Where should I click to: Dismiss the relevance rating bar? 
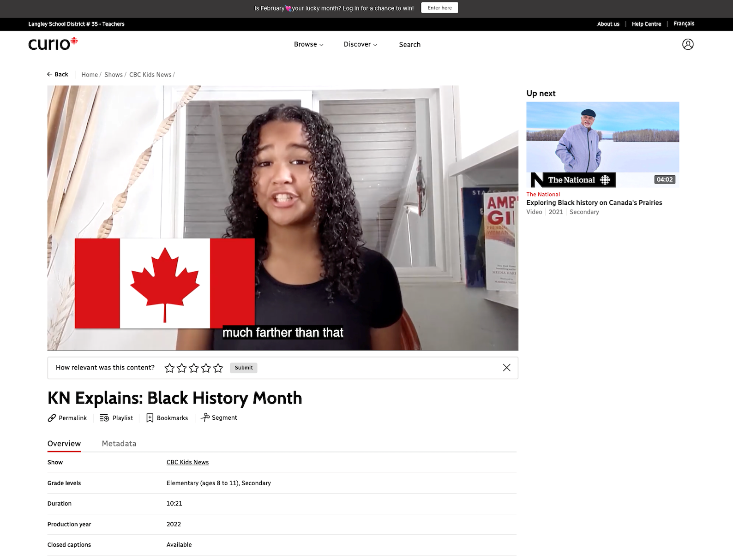tap(506, 368)
